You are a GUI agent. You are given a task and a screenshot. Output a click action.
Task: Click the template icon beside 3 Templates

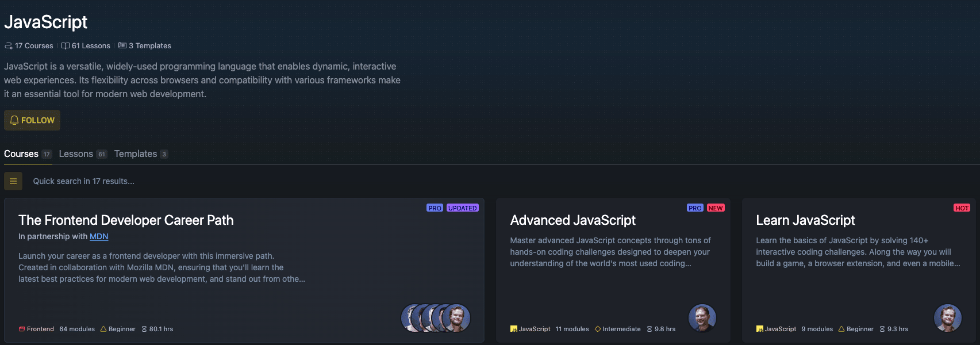point(122,45)
